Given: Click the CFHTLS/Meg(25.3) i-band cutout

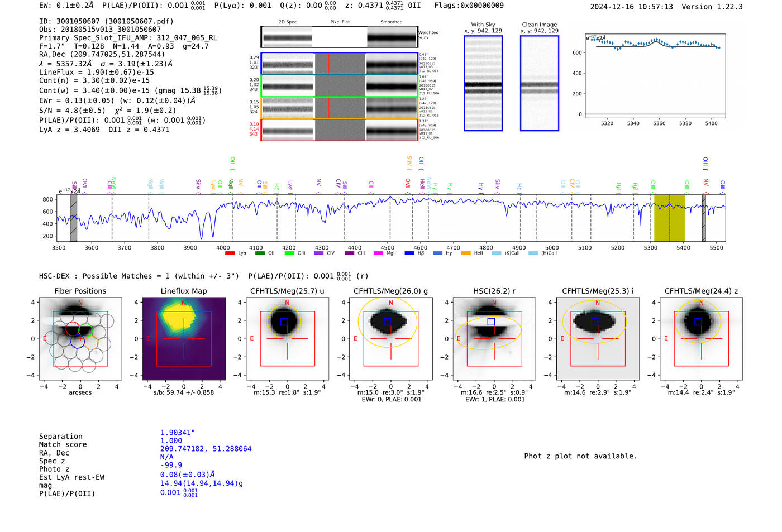Looking at the screenshot, I should [598, 338].
